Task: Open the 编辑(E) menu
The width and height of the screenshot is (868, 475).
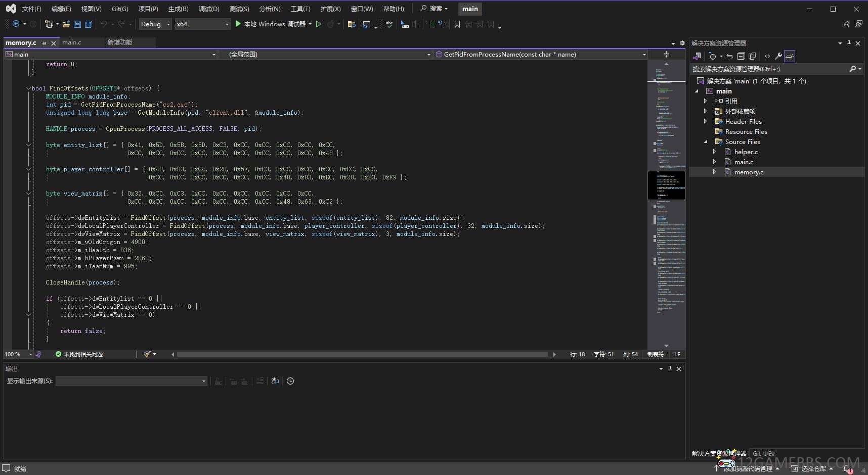Action: [x=61, y=9]
